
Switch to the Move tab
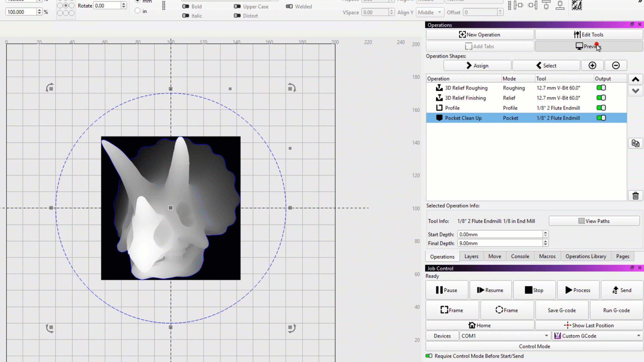(x=495, y=256)
